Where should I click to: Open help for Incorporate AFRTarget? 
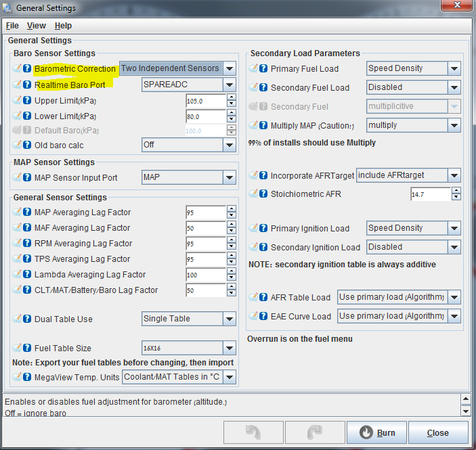[x=263, y=175]
